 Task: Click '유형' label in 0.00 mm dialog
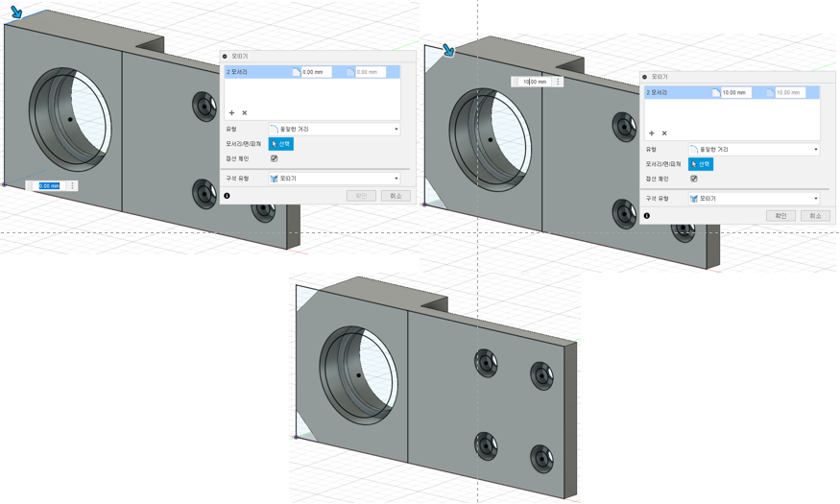231,129
